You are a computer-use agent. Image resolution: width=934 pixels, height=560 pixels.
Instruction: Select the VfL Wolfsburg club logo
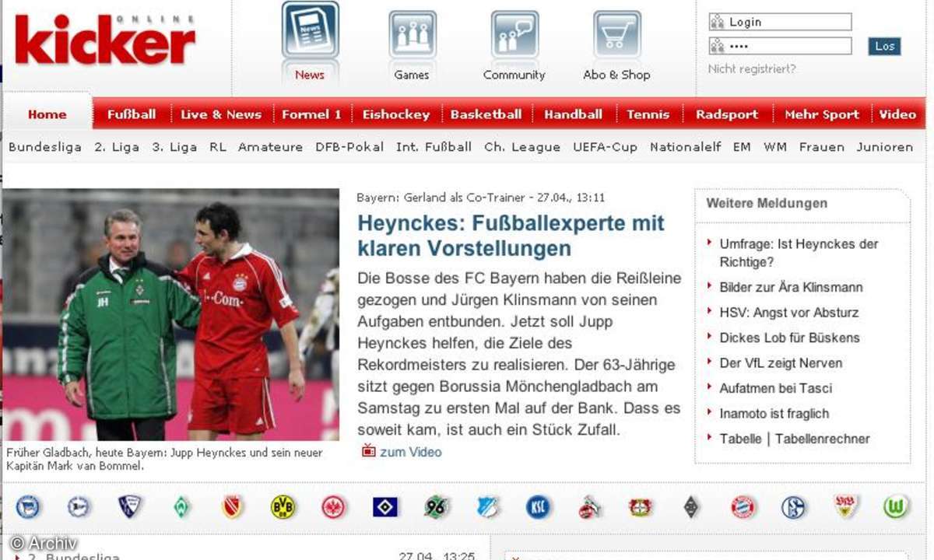point(897,507)
